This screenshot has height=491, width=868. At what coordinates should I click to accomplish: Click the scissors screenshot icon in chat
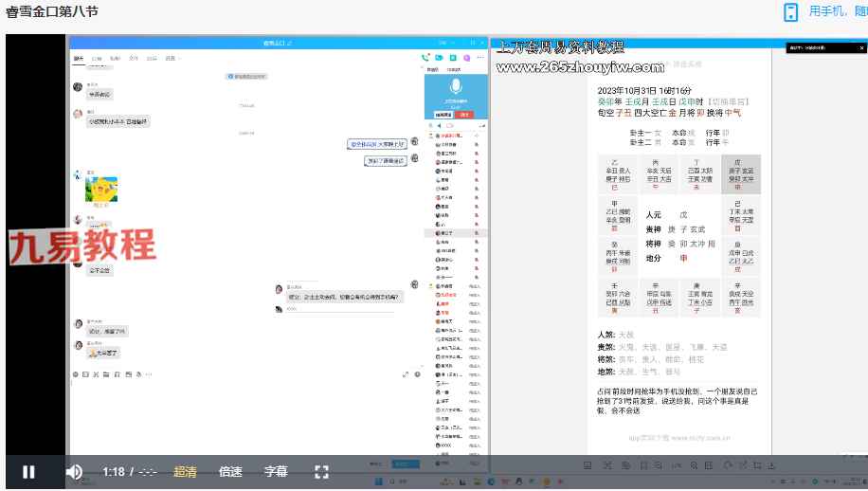click(96, 374)
